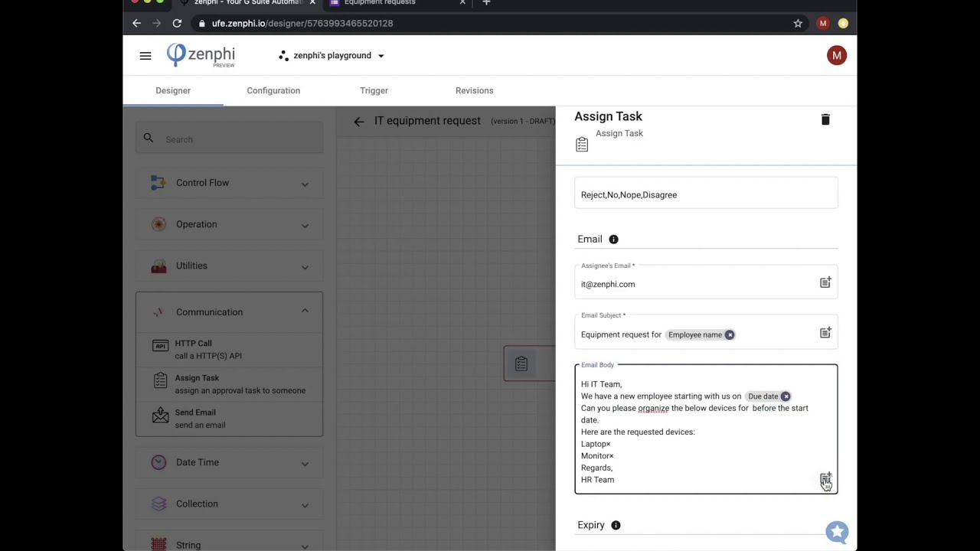Show Email section info tooltip
980x551 pixels.
pyautogui.click(x=613, y=240)
